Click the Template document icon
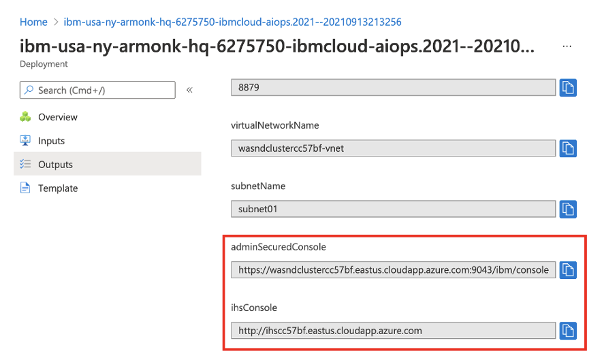The width and height of the screenshot is (602, 364). [x=25, y=188]
